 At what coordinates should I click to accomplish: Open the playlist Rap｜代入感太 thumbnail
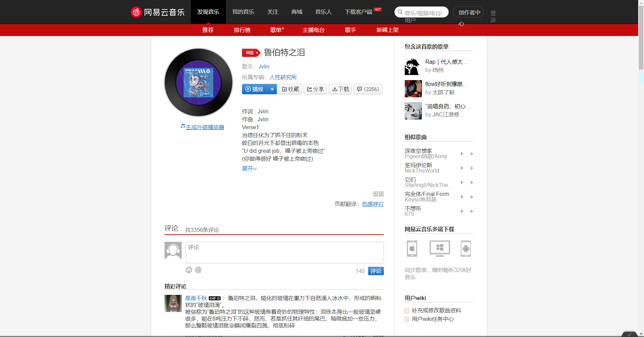pyautogui.click(x=413, y=66)
